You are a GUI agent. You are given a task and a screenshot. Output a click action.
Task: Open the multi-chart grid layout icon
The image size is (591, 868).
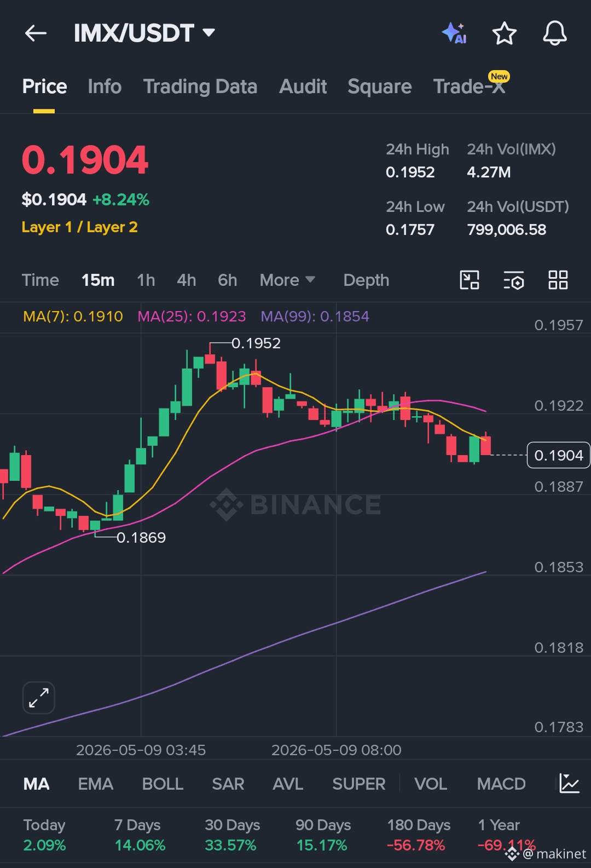(558, 280)
